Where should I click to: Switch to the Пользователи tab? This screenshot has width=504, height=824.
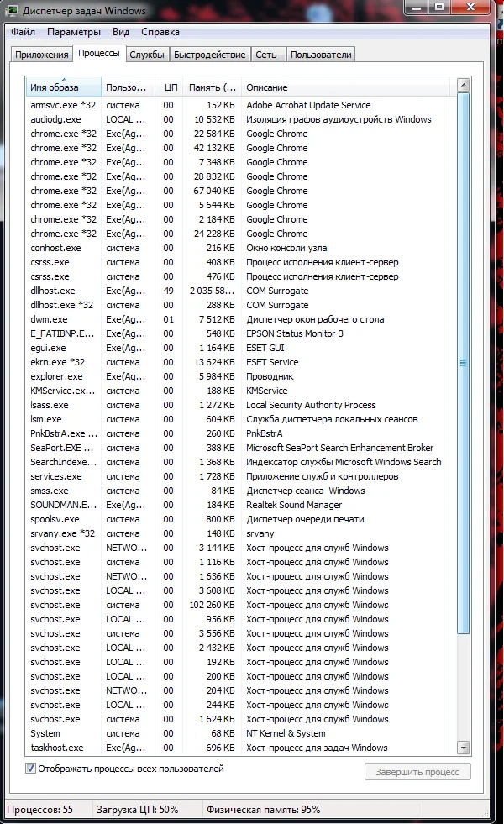pos(321,55)
